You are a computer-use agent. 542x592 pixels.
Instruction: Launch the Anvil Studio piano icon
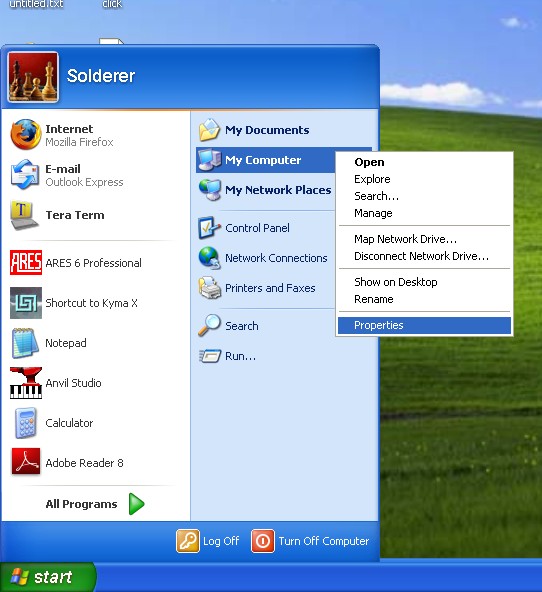26,383
